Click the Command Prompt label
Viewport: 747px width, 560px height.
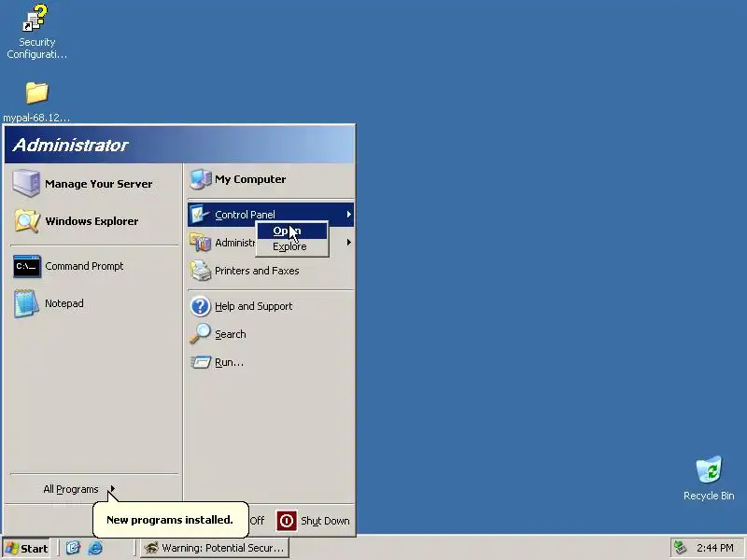84,266
